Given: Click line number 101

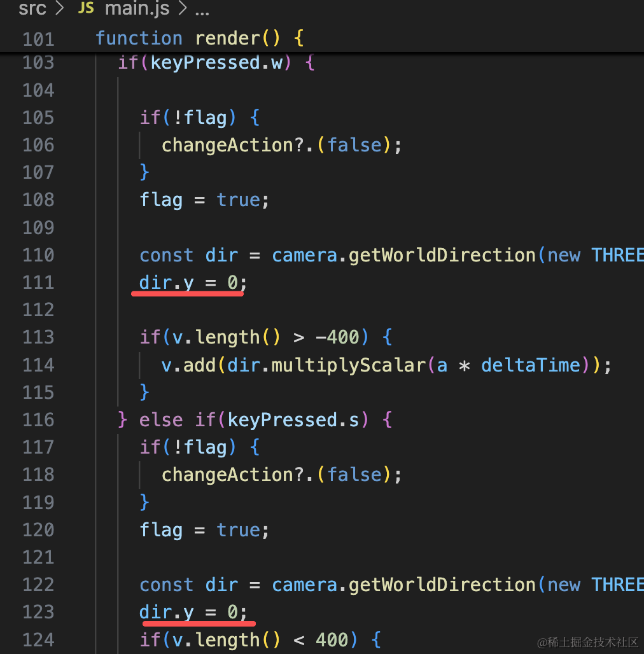Looking at the screenshot, I should click(x=38, y=39).
